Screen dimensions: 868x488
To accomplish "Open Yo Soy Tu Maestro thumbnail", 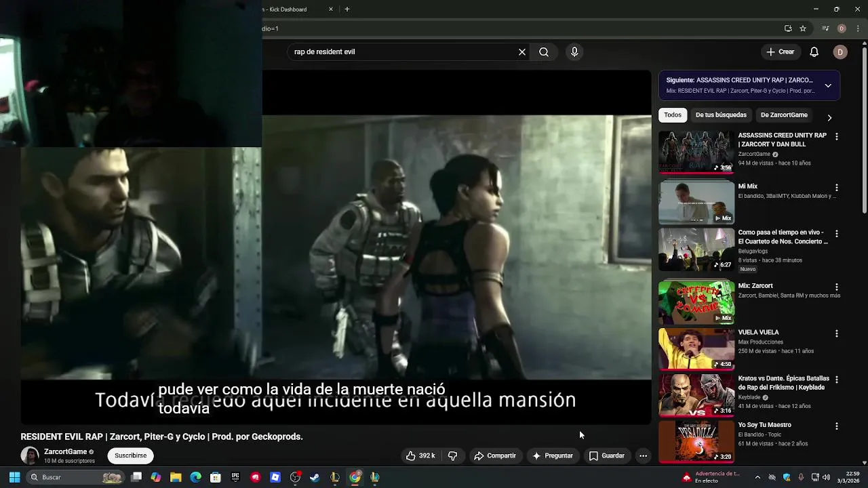I will 696,441.
